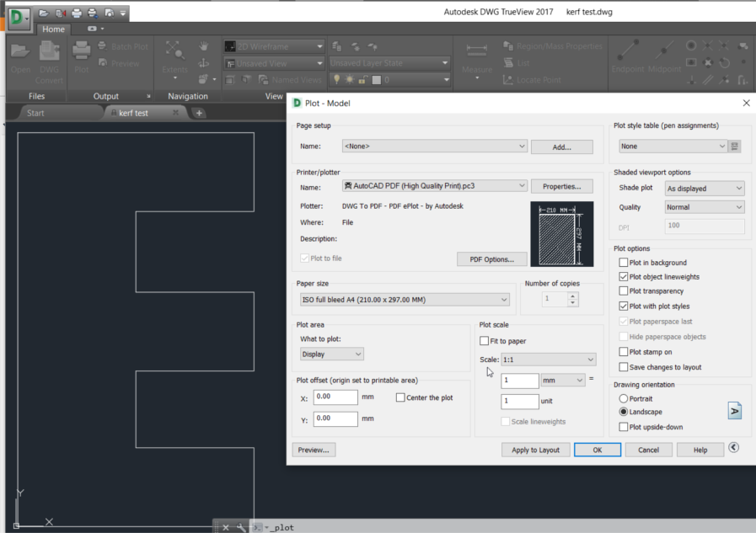Screen dimensions: 756x533
Task: Open the Unsaved Layer State dropdown
Action: pyautogui.click(x=389, y=62)
